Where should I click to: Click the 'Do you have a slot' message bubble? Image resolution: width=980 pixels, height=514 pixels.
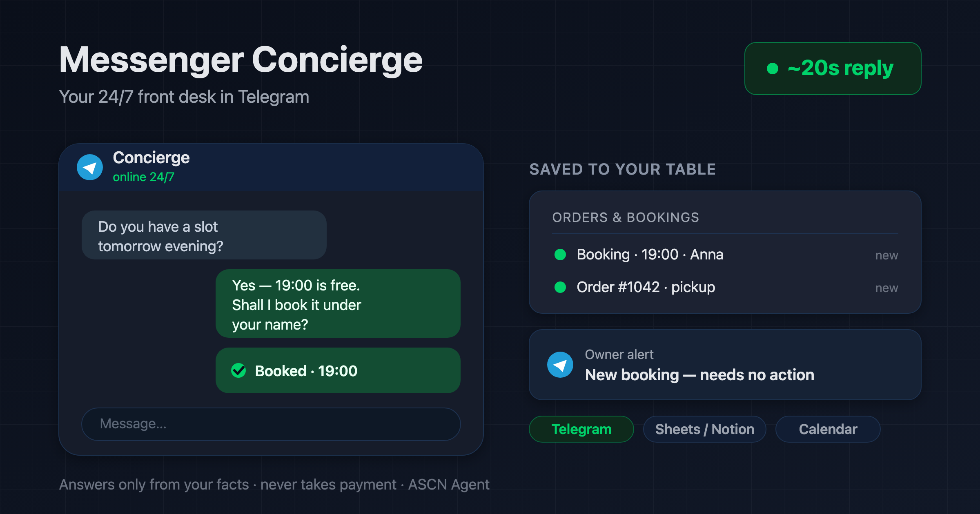(x=204, y=235)
